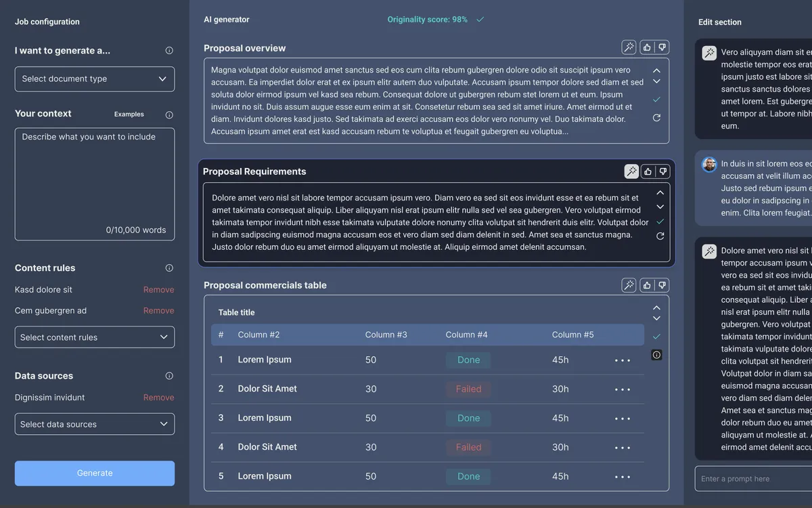Move Proposal Requirements section down
Screen dimensions: 812x508
tap(660, 207)
